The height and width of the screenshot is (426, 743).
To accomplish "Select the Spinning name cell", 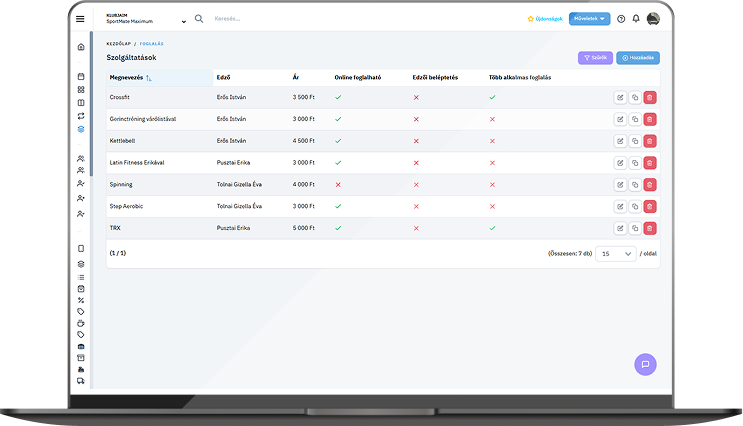I will [x=121, y=185].
